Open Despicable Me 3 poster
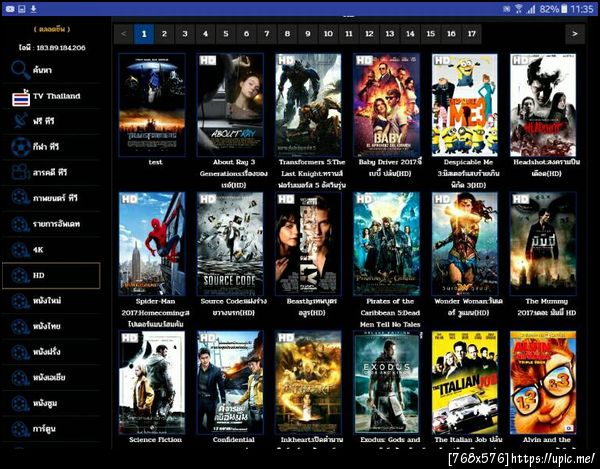Screen dimensions: 600x469 click(465, 105)
